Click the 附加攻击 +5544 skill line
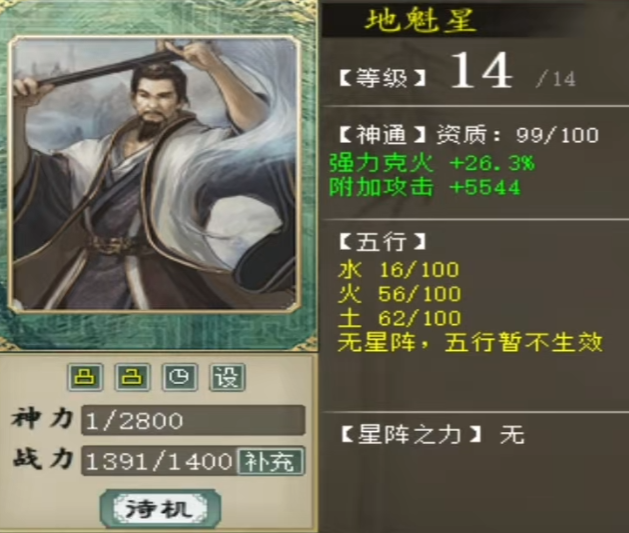This screenshot has width=629, height=533. click(x=425, y=187)
